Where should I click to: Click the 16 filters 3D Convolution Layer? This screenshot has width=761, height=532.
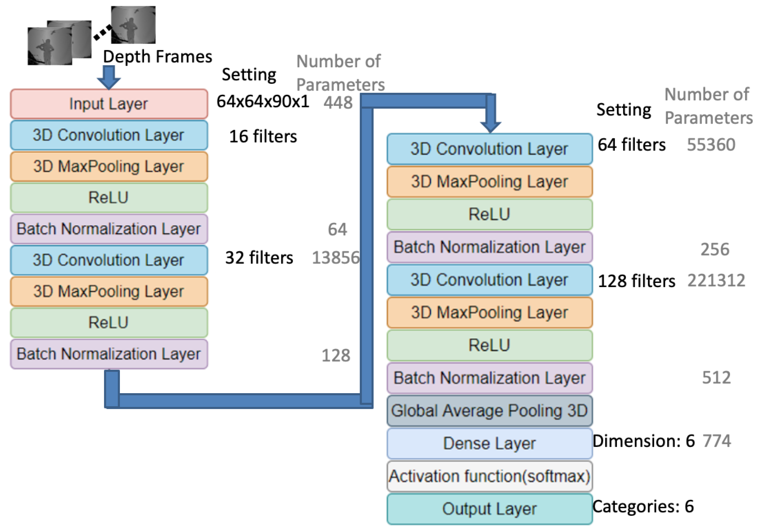[x=109, y=135]
